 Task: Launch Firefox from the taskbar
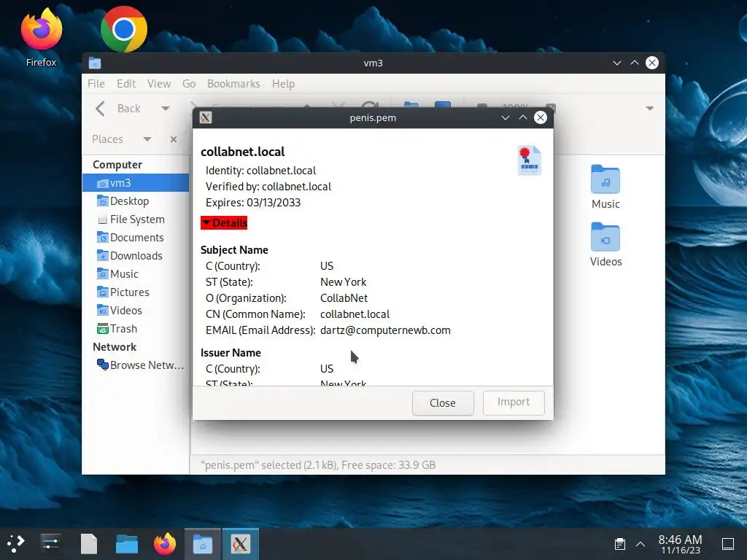pyautogui.click(x=165, y=543)
